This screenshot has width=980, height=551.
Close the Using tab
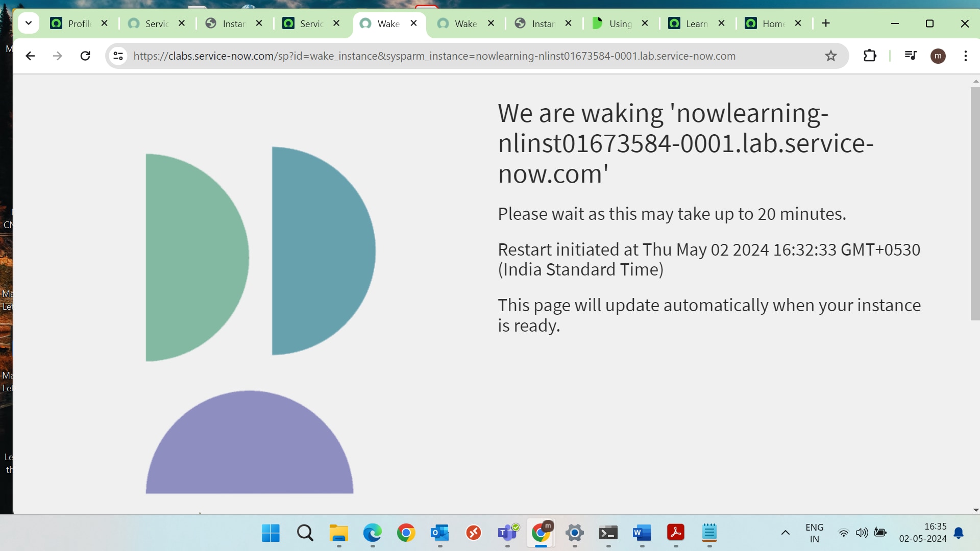pos(645,23)
